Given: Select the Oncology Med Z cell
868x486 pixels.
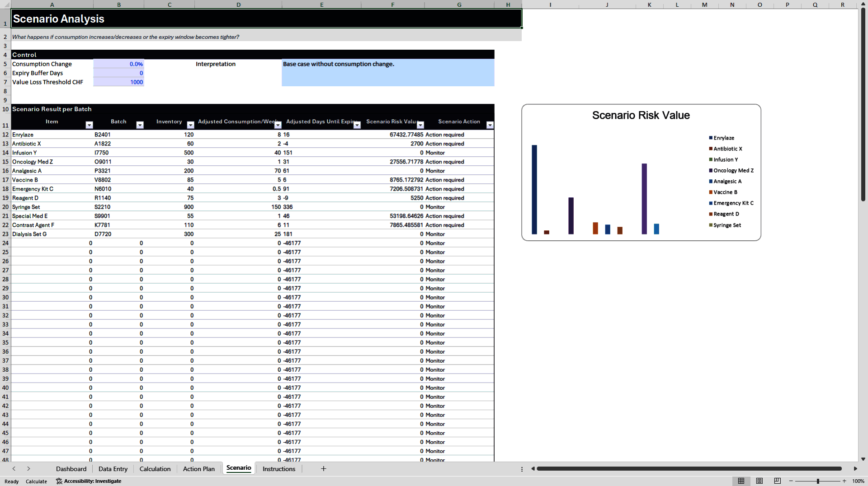Looking at the screenshot, I should pos(52,162).
